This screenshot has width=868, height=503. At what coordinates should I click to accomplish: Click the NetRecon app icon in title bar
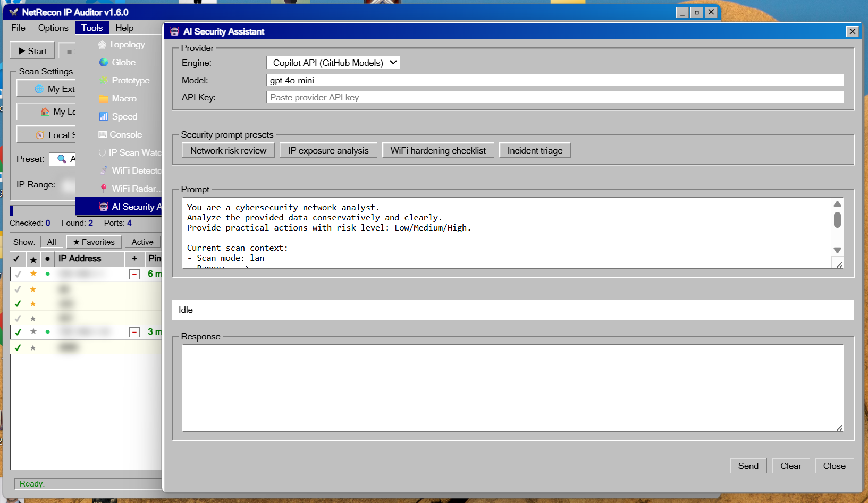pyautogui.click(x=14, y=12)
